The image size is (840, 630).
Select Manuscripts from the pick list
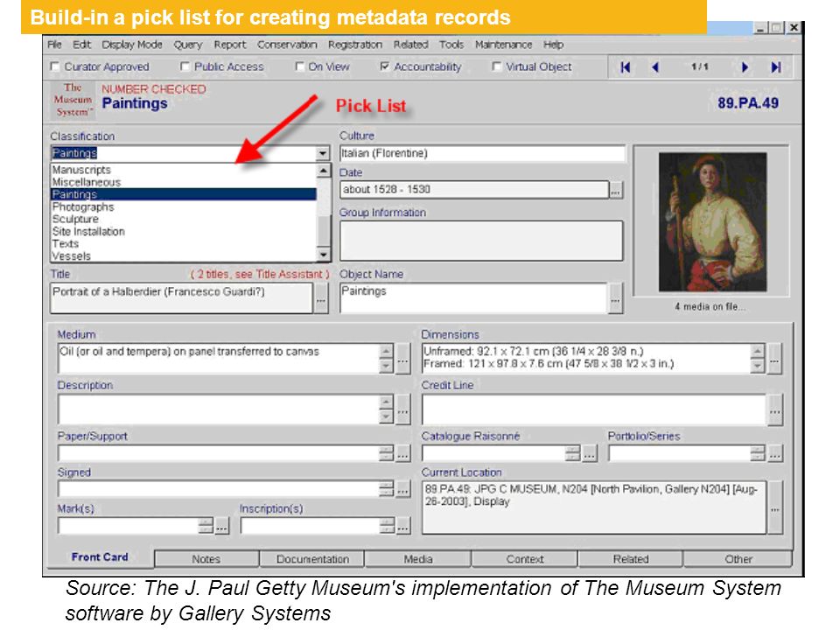click(184, 170)
